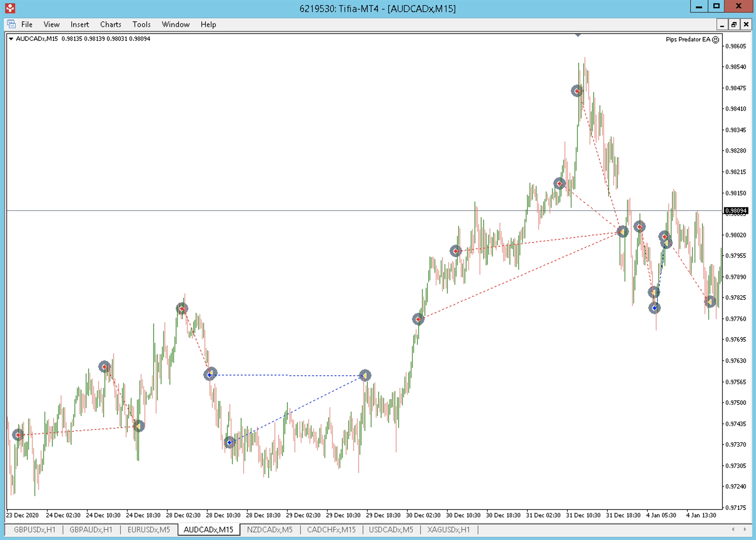The image size is (756, 540).
Task: Click the MetaTrader app icon in title bar
Action: [10, 8]
